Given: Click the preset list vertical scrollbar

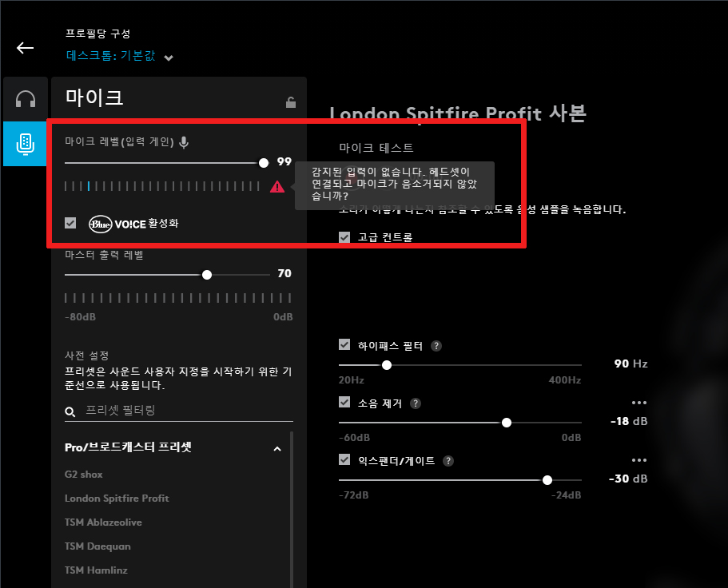Looking at the screenshot, I should pos(292,509).
